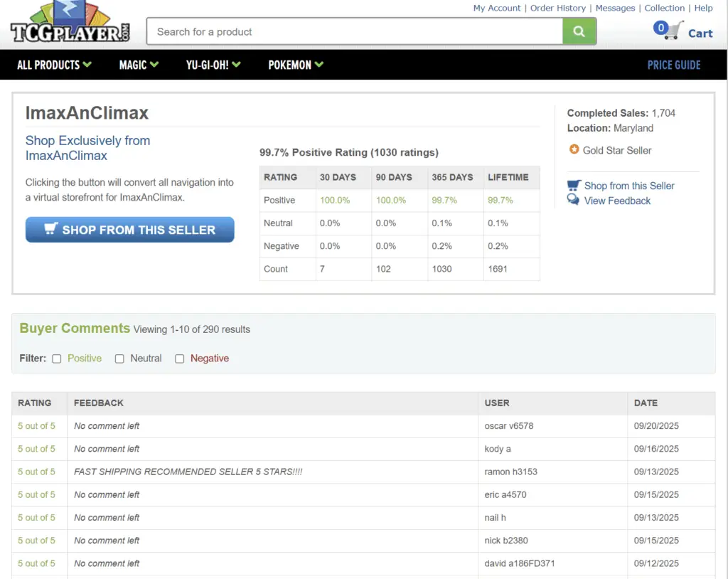Image resolution: width=728 pixels, height=579 pixels.
Task: Go to Order History
Action: (x=557, y=8)
